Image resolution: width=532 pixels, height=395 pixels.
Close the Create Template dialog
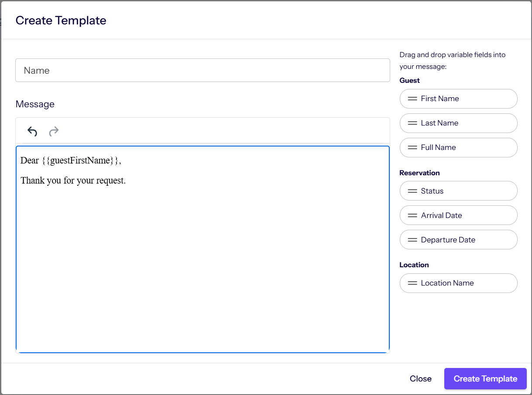(421, 379)
